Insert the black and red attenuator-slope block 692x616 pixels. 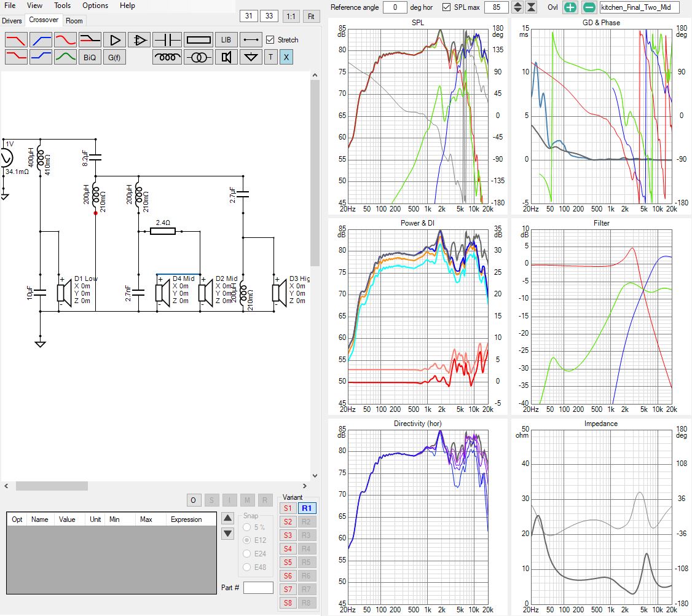point(90,40)
